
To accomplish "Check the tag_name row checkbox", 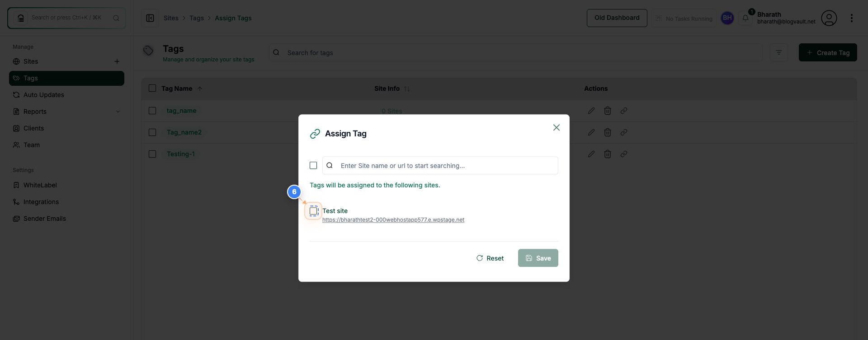I will click(x=152, y=111).
